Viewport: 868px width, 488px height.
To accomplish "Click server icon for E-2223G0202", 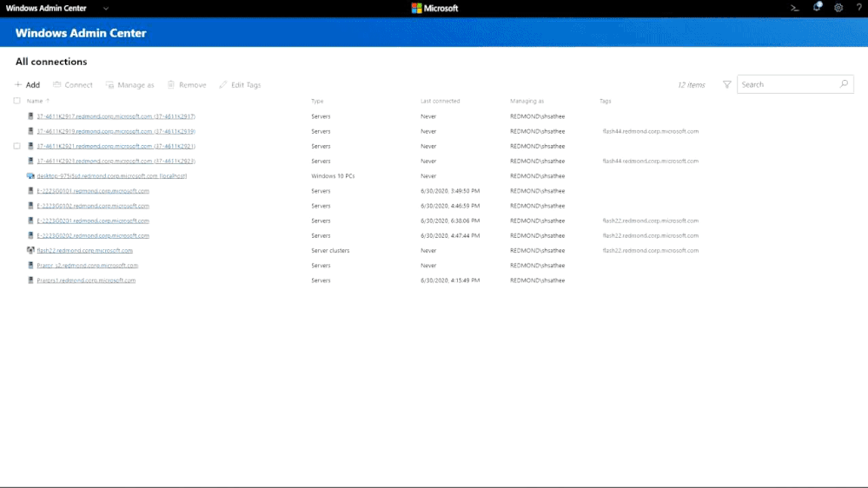I will (x=30, y=235).
